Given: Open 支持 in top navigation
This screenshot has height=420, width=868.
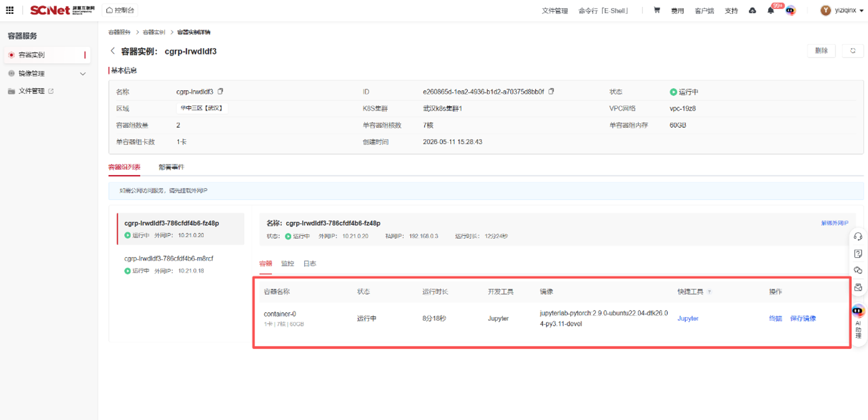Looking at the screenshot, I should pyautogui.click(x=731, y=11).
